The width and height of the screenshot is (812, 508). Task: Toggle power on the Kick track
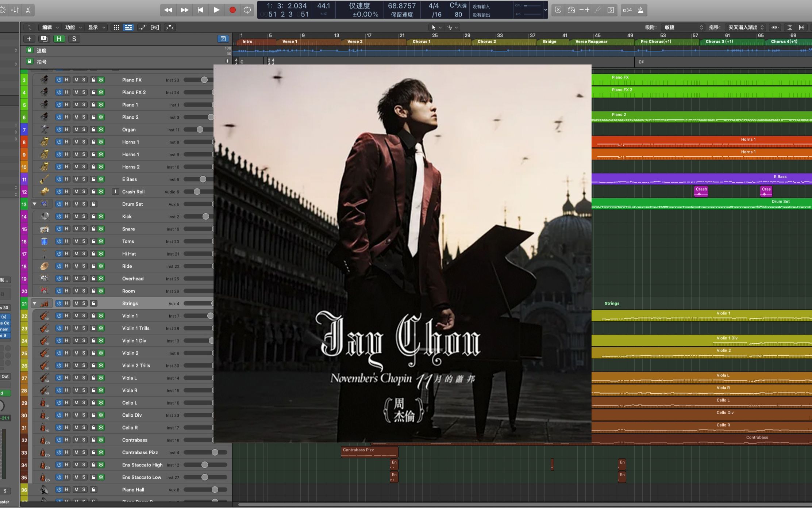pyautogui.click(x=59, y=216)
